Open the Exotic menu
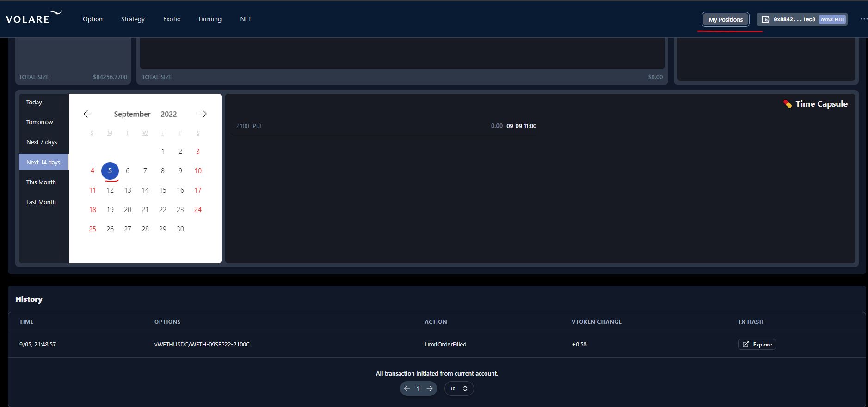868x407 pixels. pos(172,19)
